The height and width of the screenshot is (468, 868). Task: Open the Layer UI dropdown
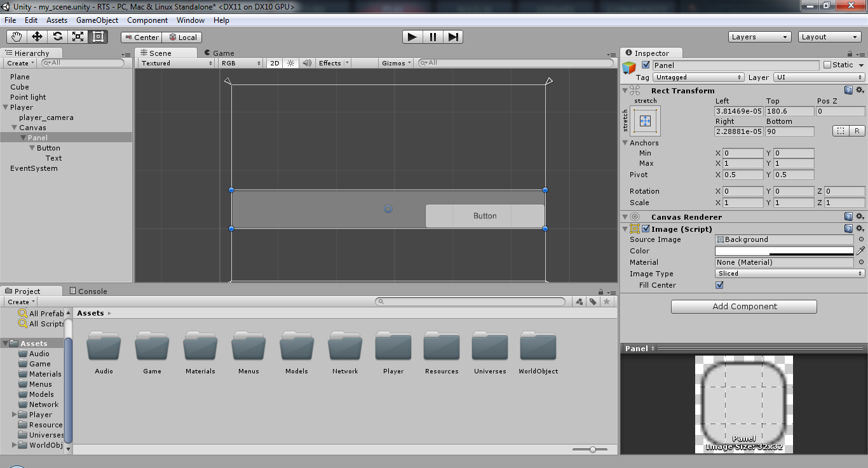click(x=819, y=77)
